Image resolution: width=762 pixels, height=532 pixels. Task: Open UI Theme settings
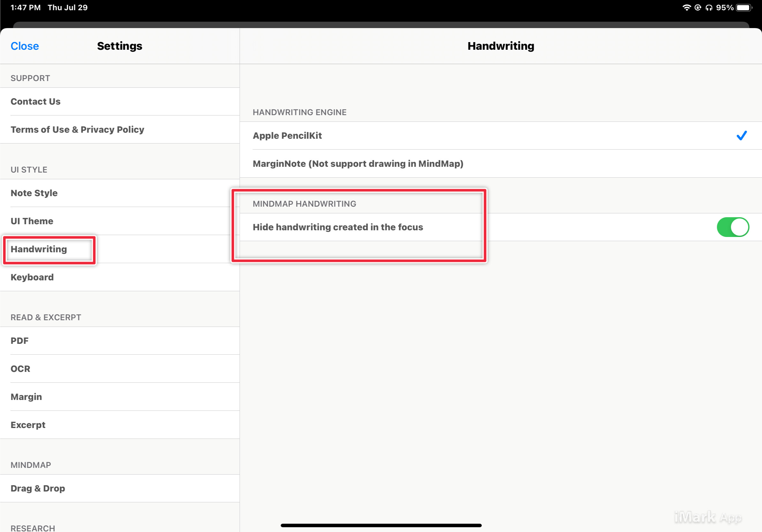32,221
